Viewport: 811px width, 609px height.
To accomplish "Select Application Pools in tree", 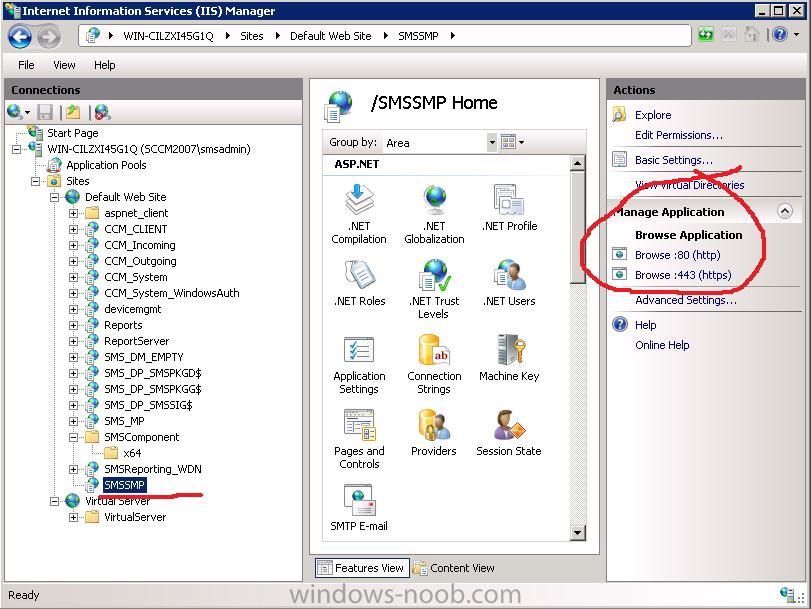I will pyautogui.click(x=106, y=165).
